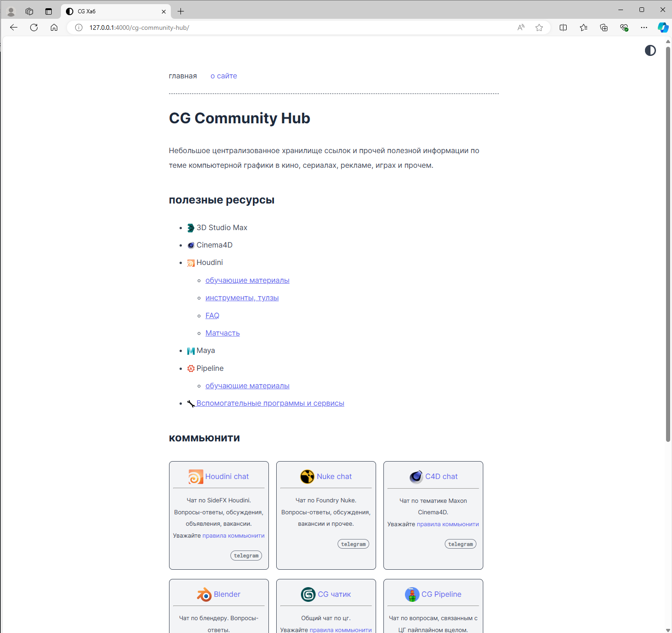672x633 pixels.
Task: Click the Nuke chat logo icon
Action: tap(307, 477)
